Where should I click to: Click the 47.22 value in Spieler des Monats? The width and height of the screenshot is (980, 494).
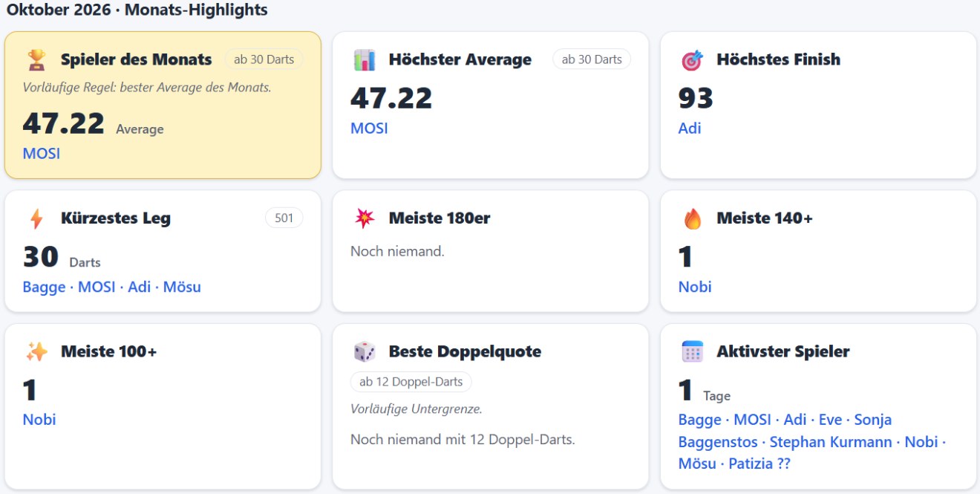(64, 123)
